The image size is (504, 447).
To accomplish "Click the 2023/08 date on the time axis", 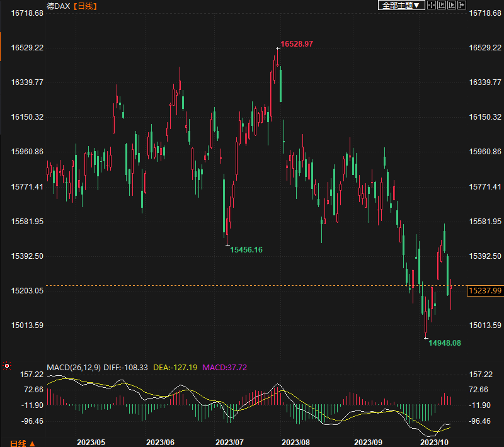I will [295, 443].
